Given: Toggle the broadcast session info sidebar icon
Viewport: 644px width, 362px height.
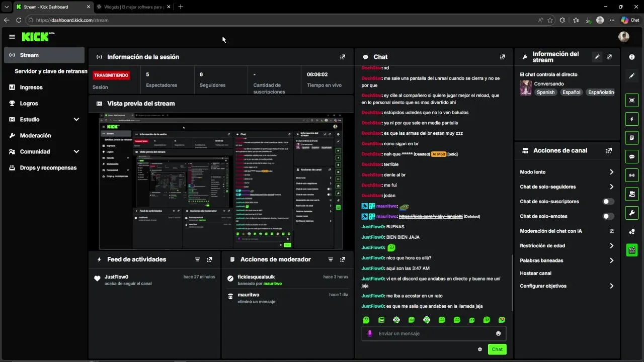Looking at the screenshot, I should pyautogui.click(x=632, y=175).
